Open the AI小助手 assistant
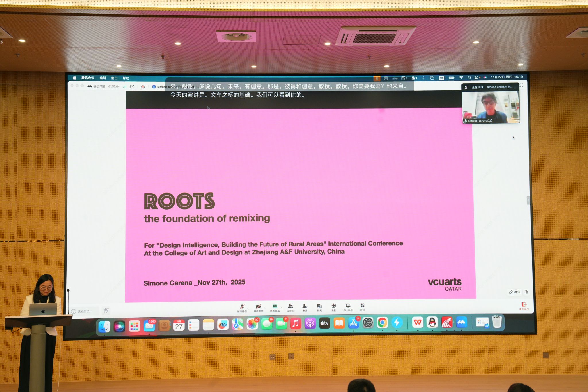This screenshot has height=392, width=588. pyautogui.click(x=348, y=306)
